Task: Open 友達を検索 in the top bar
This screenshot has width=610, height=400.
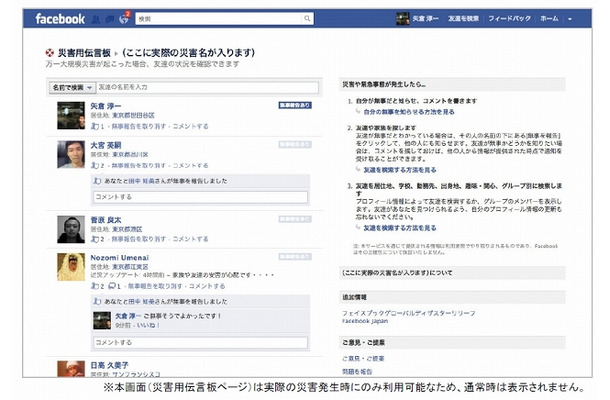Action: [463, 19]
